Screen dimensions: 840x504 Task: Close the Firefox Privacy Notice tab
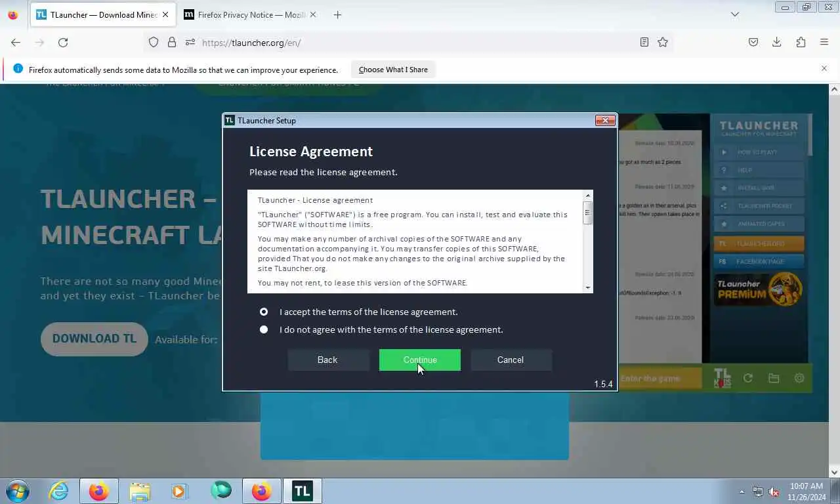tap(313, 14)
